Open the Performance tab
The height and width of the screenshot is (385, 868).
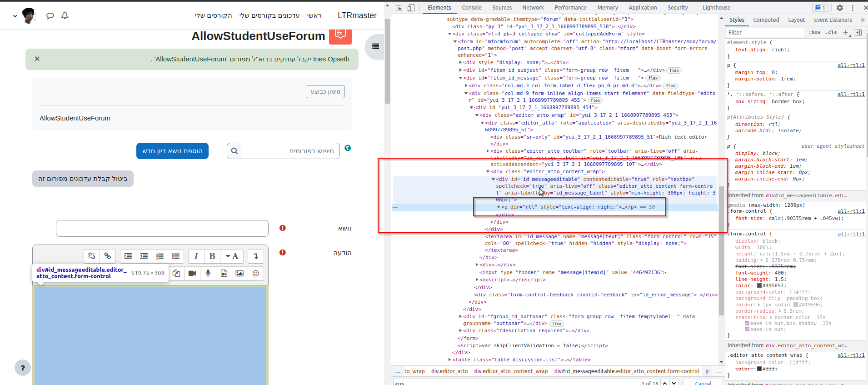pyautogui.click(x=570, y=8)
